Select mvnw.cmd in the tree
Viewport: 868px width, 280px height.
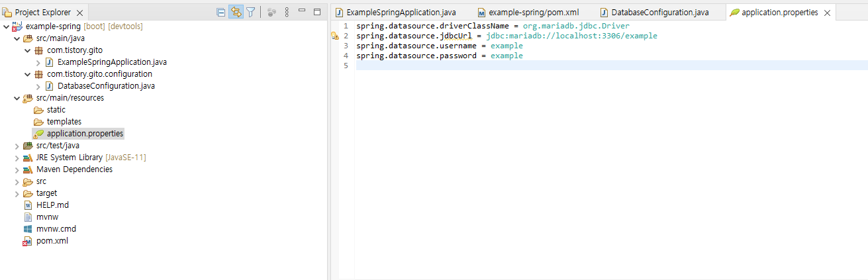click(x=56, y=229)
